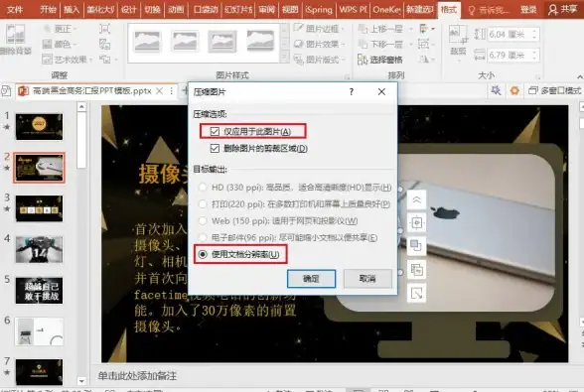Select the 电子邮件 (96 ppi) radio option

[203, 237]
